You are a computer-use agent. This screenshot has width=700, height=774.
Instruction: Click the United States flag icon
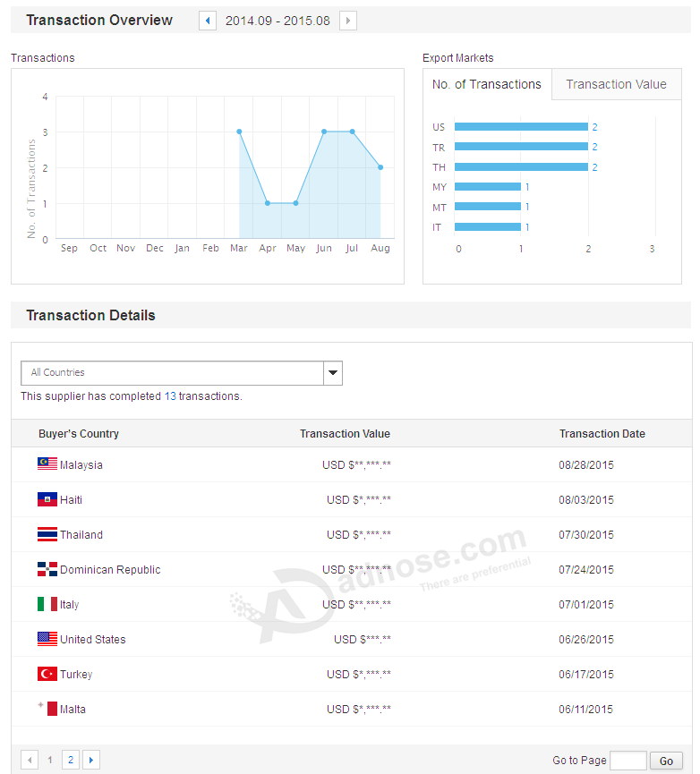[x=47, y=639]
